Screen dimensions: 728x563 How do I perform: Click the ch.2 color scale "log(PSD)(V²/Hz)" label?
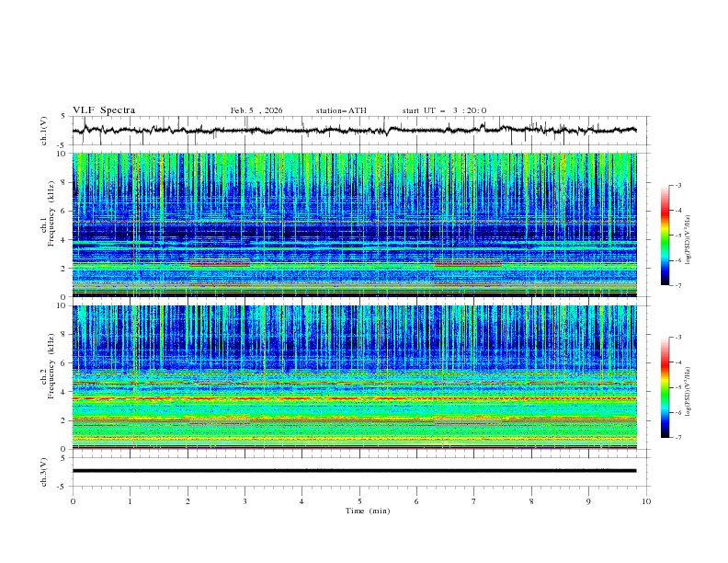[x=688, y=391]
